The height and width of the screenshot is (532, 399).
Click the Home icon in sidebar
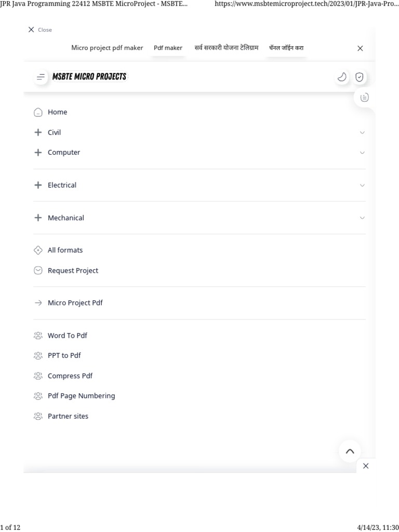tap(38, 112)
